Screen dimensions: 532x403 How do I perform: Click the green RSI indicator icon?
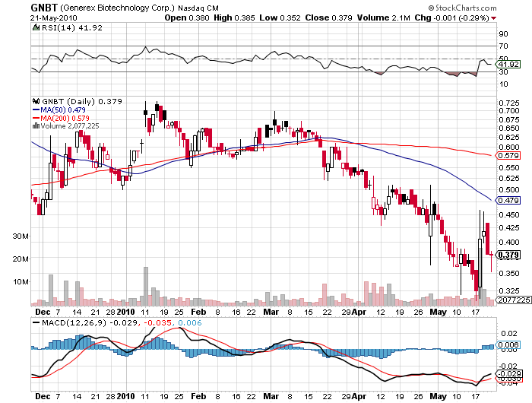[x=36, y=27]
